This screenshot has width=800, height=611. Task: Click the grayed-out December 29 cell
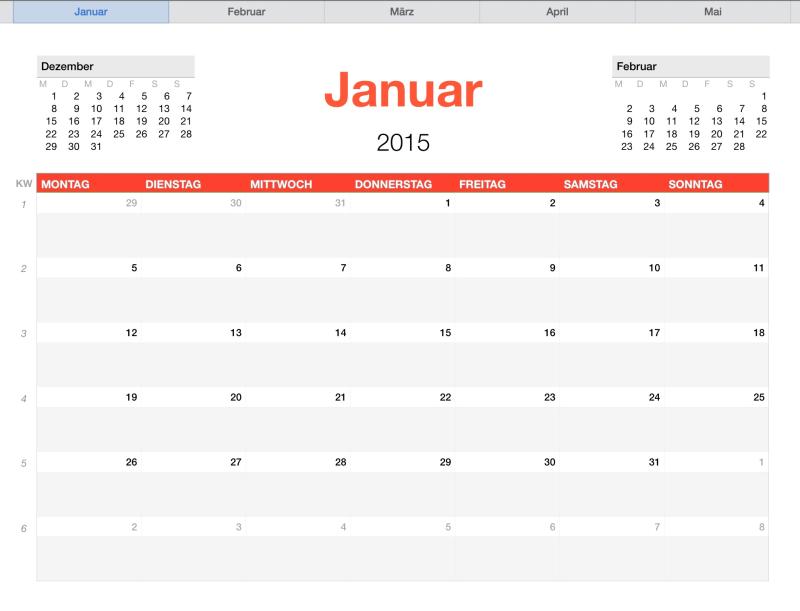132,203
